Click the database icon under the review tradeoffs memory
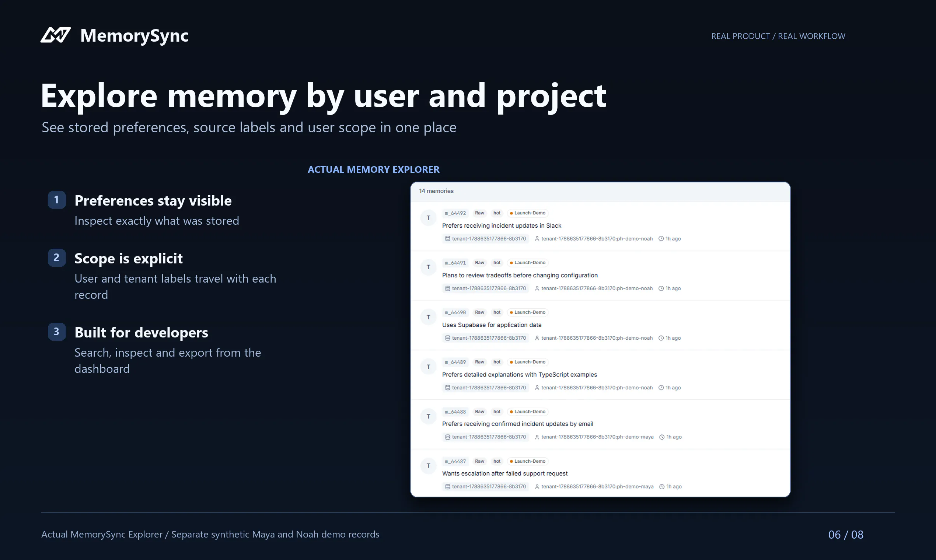936x560 pixels. [x=448, y=288]
